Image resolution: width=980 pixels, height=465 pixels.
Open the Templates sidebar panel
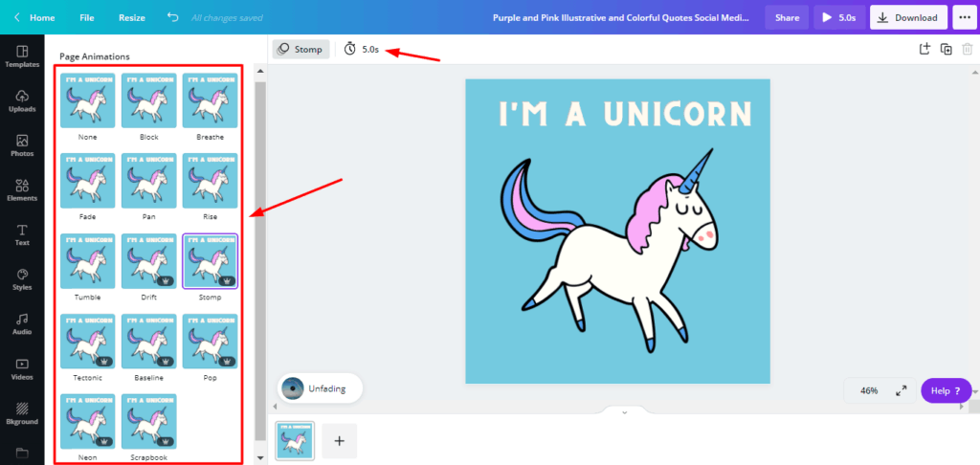coord(22,56)
